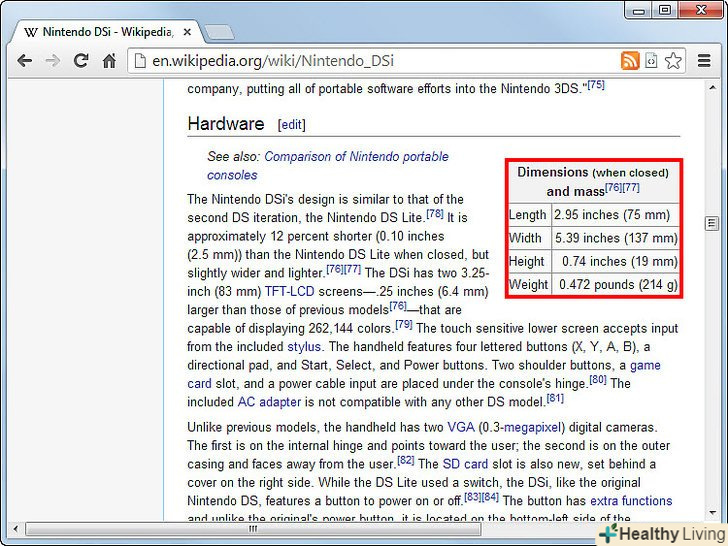Image resolution: width=728 pixels, height=546 pixels.
Task: Click the Weight value 0.472 pounds cell
Action: 615,285
